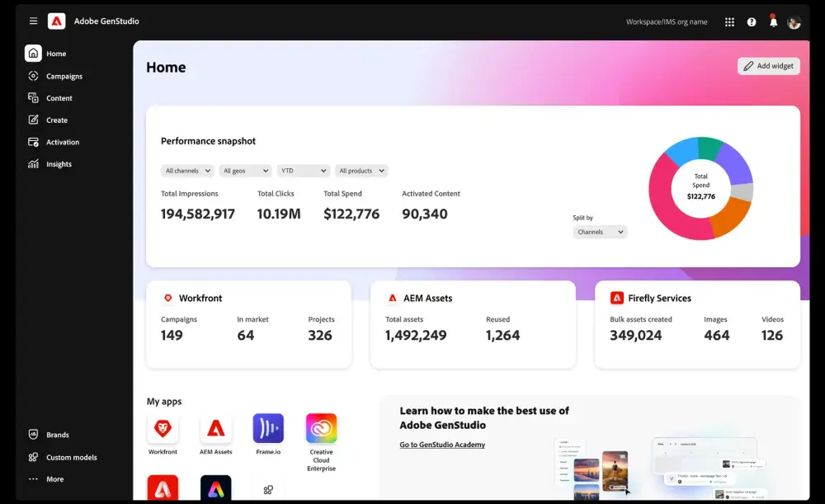View notifications via the bell icon
Image resolution: width=825 pixels, height=504 pixels.
tap(773, 22)
